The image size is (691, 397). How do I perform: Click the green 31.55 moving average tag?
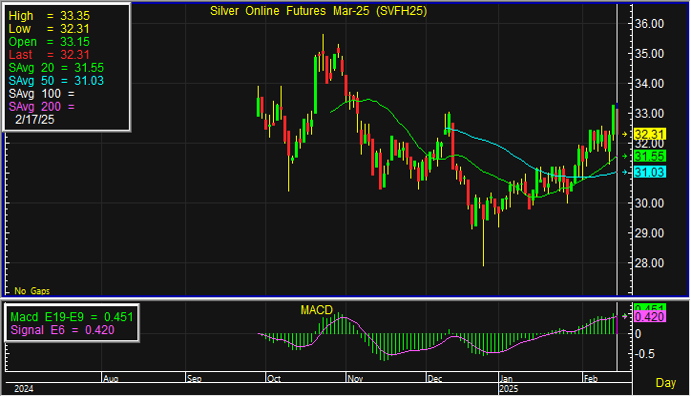pos(650,156)
